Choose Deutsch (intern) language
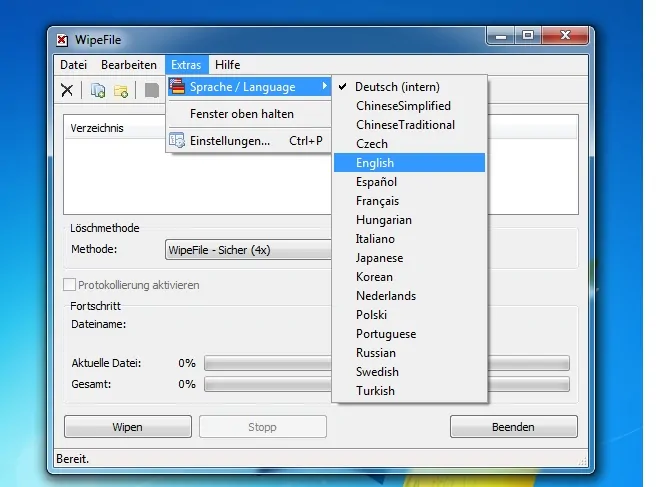This screenshot has width=656, height=487. 410,87
